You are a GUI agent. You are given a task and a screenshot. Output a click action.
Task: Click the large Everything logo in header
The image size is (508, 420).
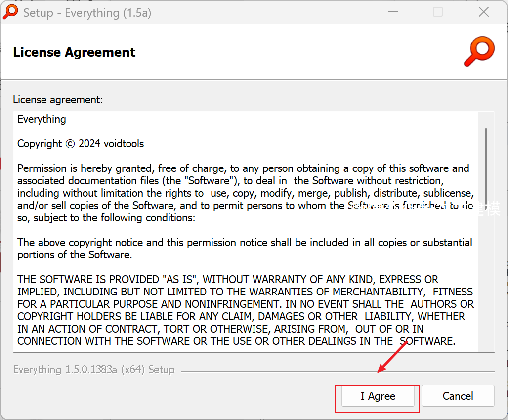pos(479,51)
